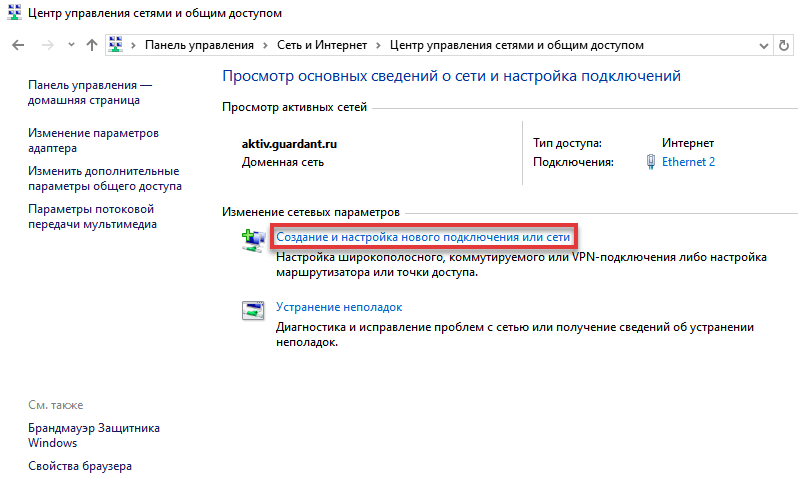
Task: Click the Просмотр основных сведений page title
Action: tap(451, 76)
